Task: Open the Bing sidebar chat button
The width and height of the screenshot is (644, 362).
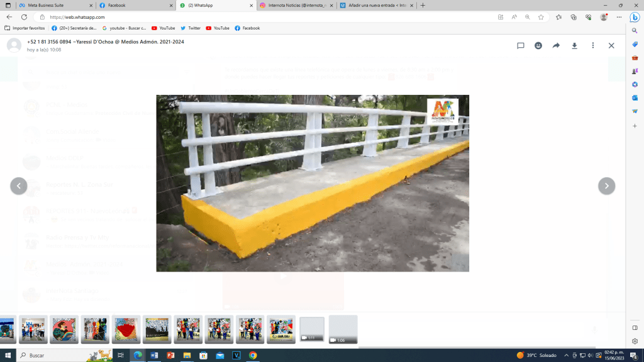Action: [x=635, y=17]
